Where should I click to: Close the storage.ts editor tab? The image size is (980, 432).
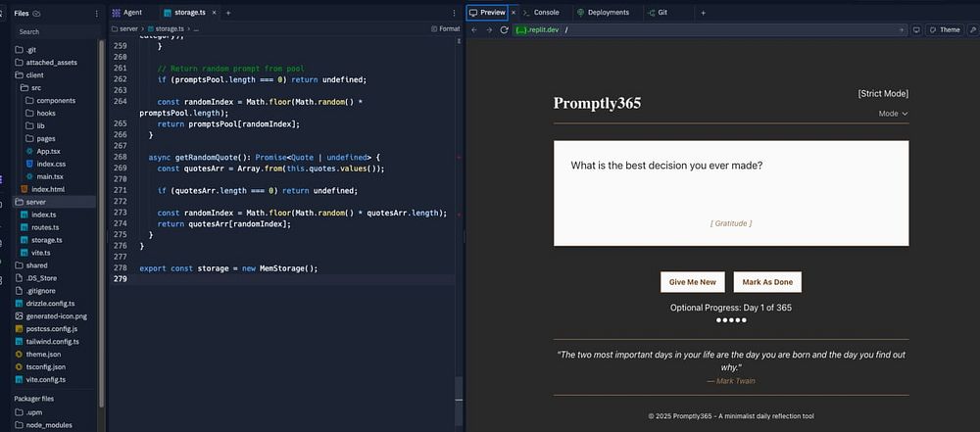pos(215,13)
